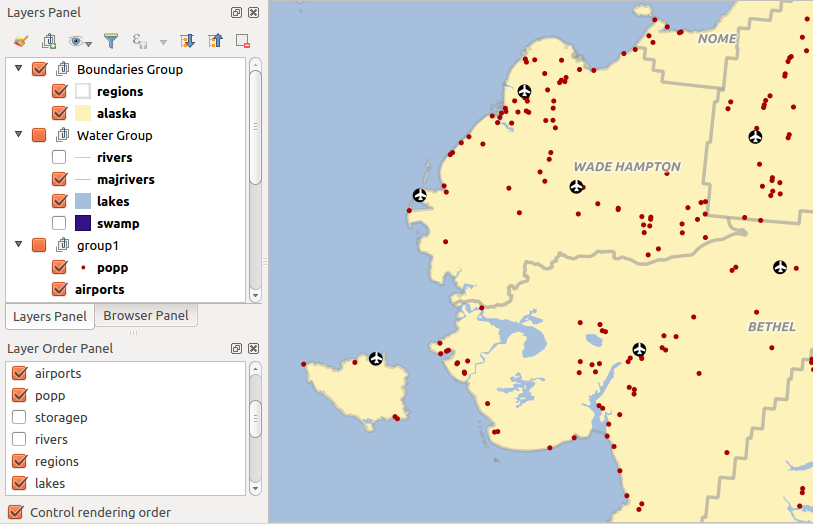813x524 pixels.
Task: Open the layer styling panel brush icon
Action: point(21,41)
